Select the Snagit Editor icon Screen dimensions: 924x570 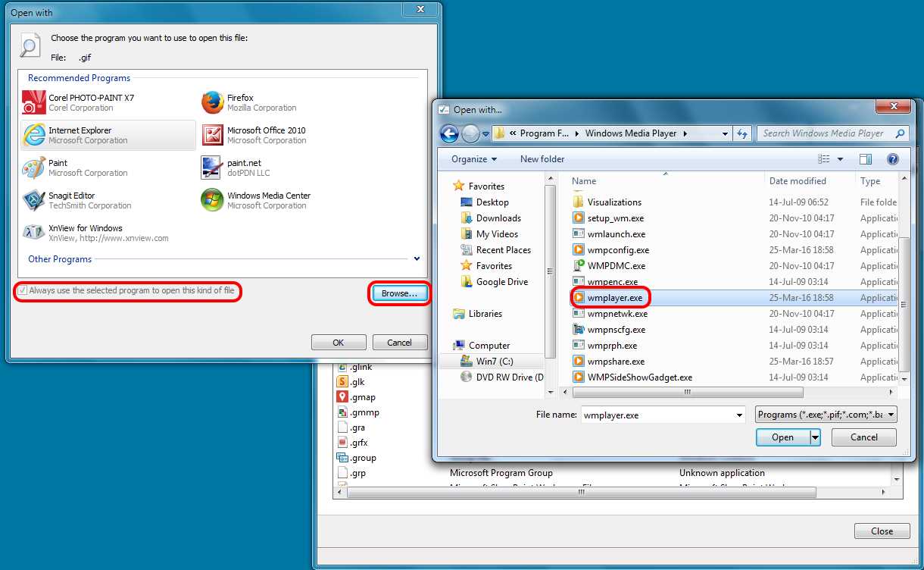[x=34, y=199]
